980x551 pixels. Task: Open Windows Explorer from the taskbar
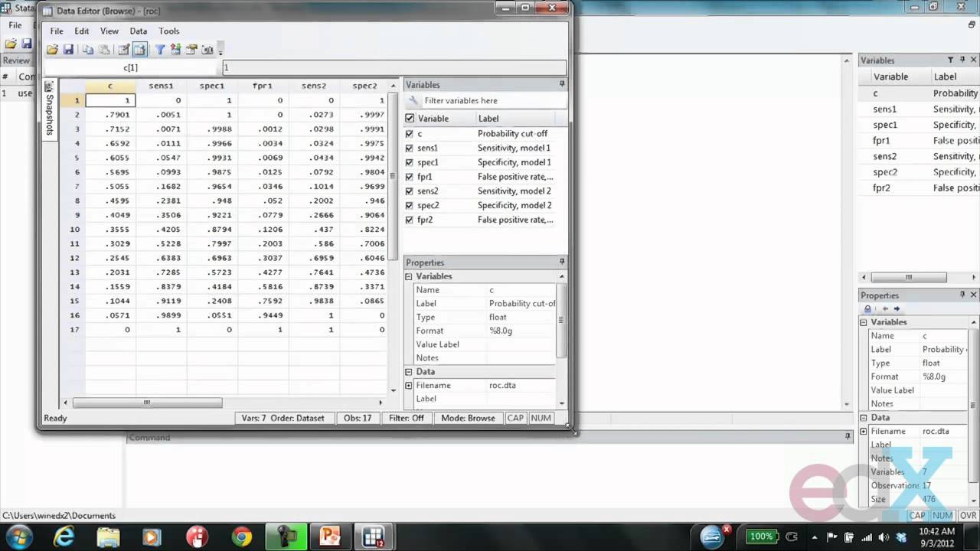108,536
